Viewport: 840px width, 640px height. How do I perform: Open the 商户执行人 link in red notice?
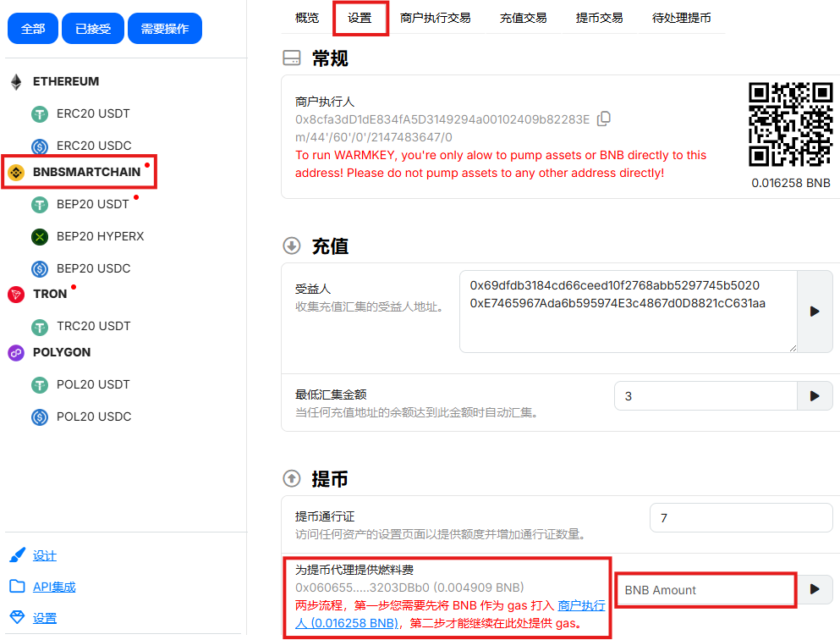[x=582, y=604]
